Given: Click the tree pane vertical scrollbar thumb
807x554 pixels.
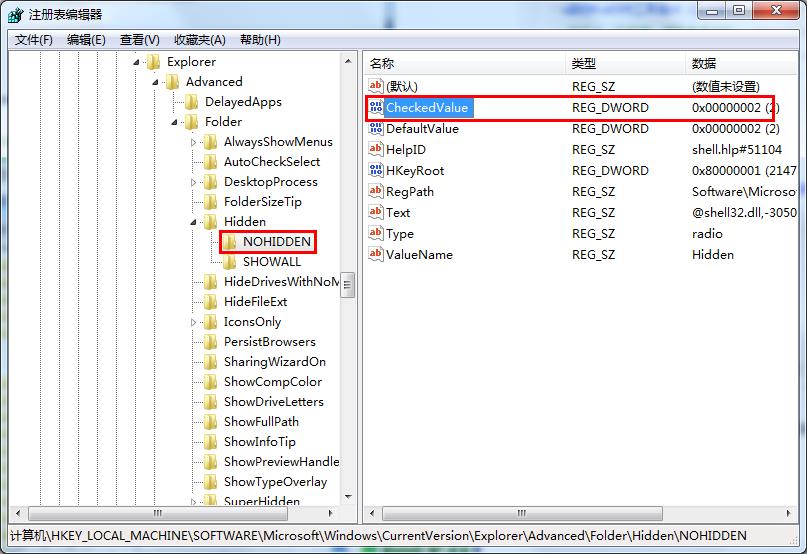Looking at the screenshot, I should tap(348, 285).
